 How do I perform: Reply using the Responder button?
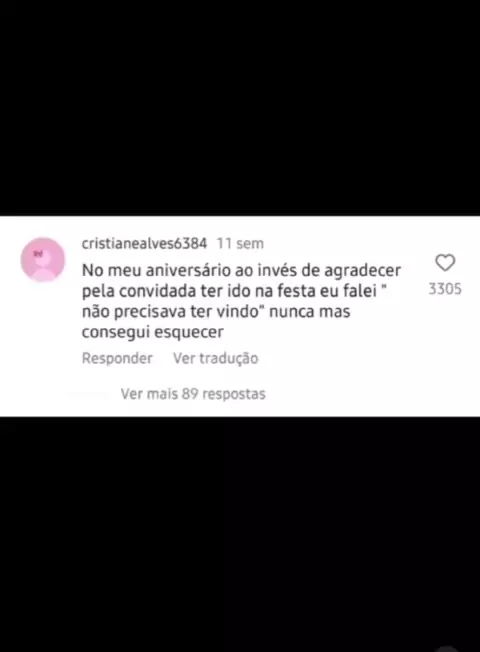pos(117,358)
